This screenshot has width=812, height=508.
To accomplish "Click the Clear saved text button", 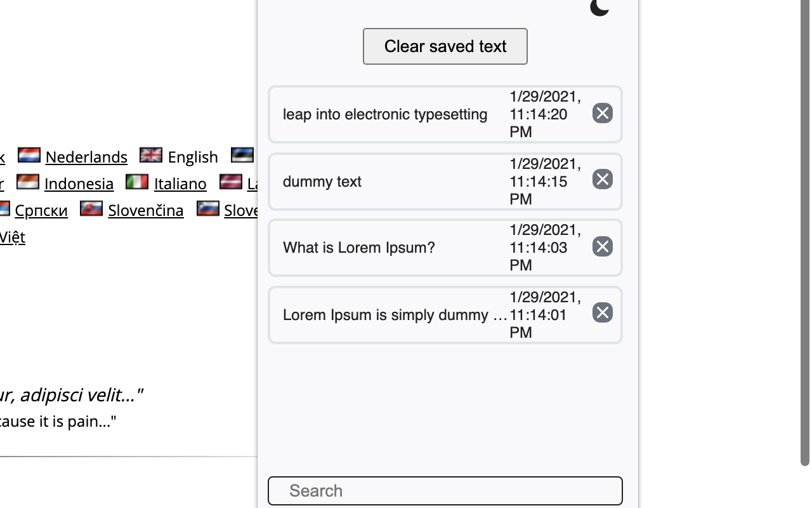I will 445,46.
